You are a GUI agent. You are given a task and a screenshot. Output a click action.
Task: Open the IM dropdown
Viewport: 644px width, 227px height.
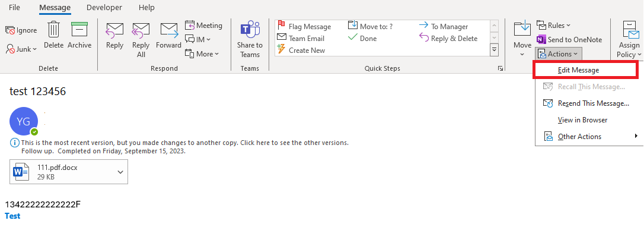pos(197,39)
